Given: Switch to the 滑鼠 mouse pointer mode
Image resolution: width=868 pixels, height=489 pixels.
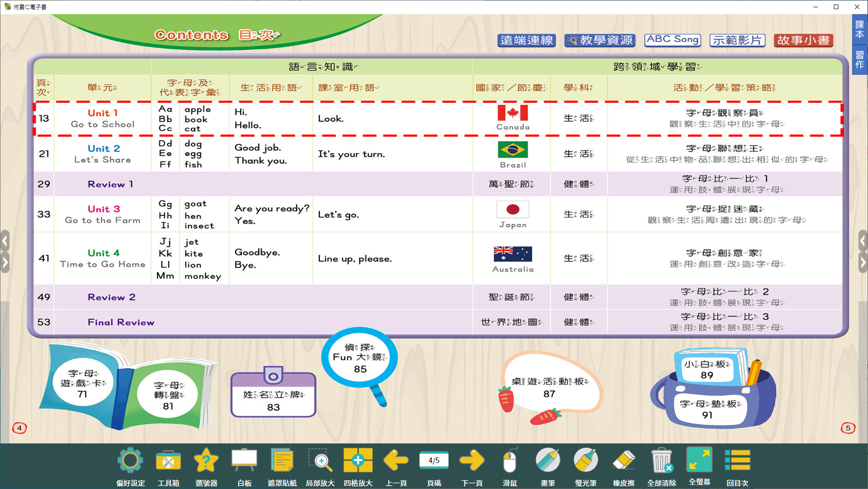Looking at the screenshot, I should tap(510, 461).
